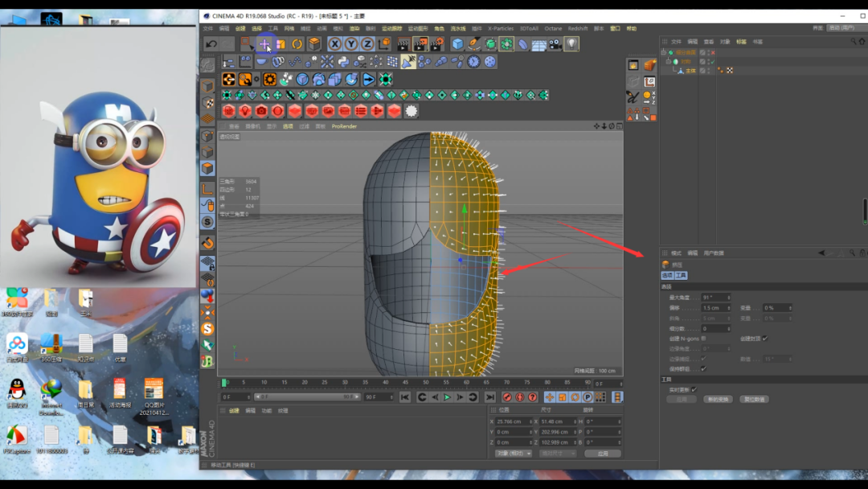The image size is (868, 489).
Task: Click the 最大角度 stepper arrows
Action: point(728,298)
